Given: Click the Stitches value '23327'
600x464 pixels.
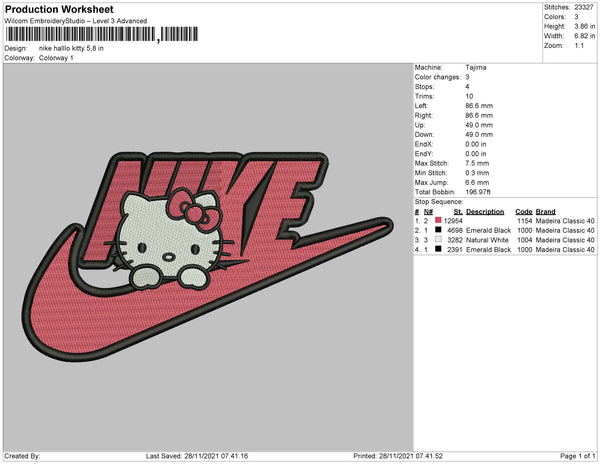Looking at the screenshot, I should click(x=584, y=7).
